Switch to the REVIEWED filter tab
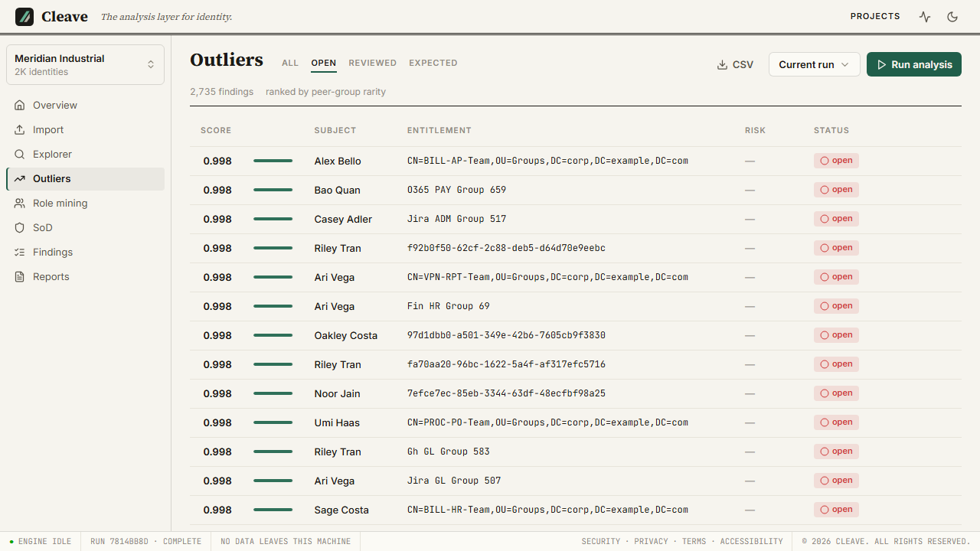 pyautogui.click(x=373, y=63)
